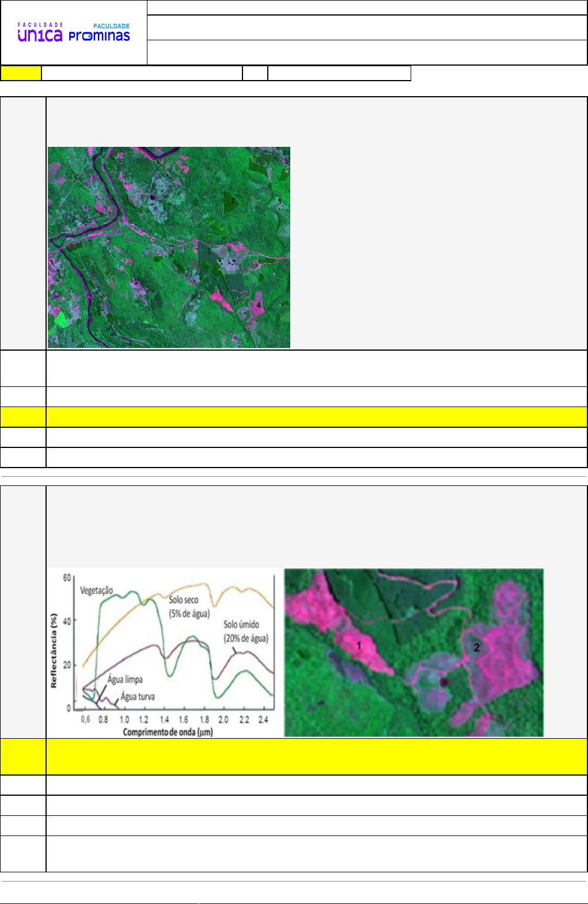Select region 2 in the zoomed satellite image
Screen dimensions: 588x904
point(476,648)
